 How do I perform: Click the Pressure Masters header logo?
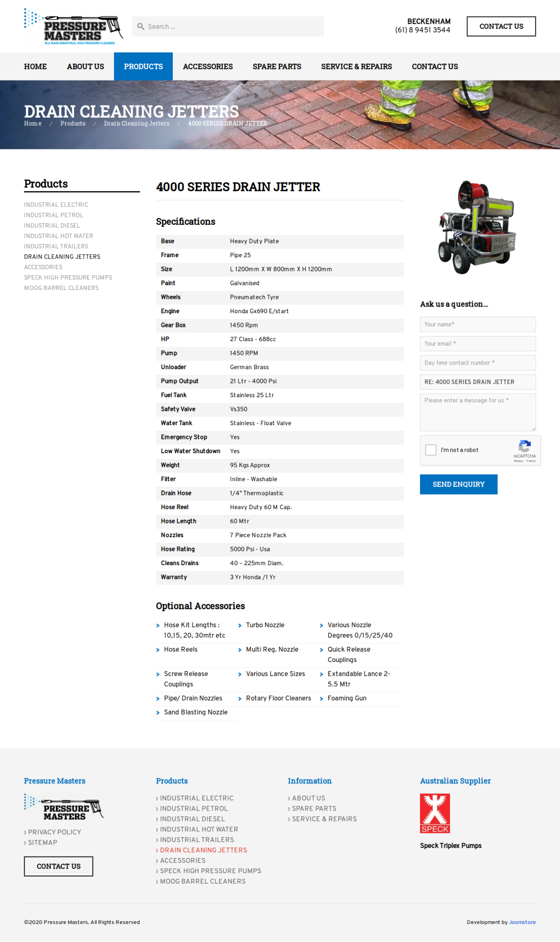pyautogui.click(x=73, y=27)
